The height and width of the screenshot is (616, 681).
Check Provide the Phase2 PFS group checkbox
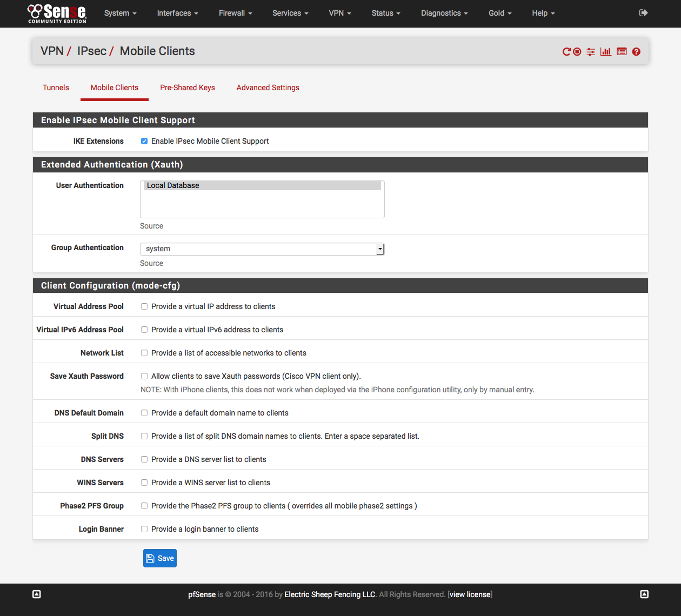(144, 506)
